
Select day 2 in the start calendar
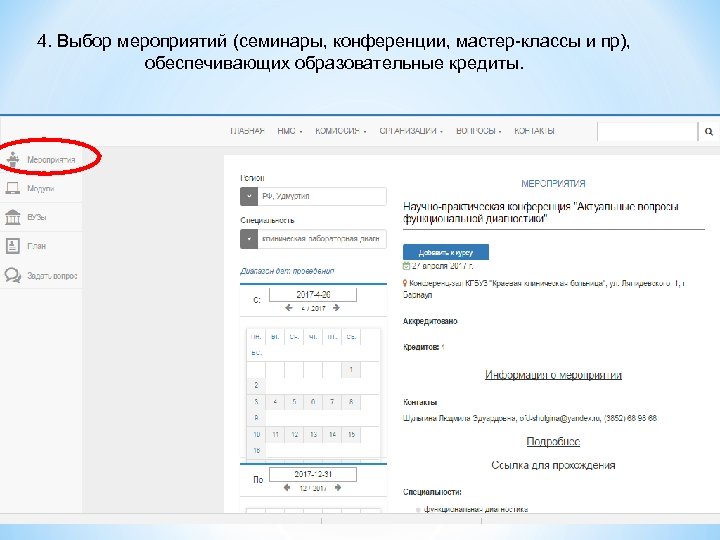pos(256,386)
